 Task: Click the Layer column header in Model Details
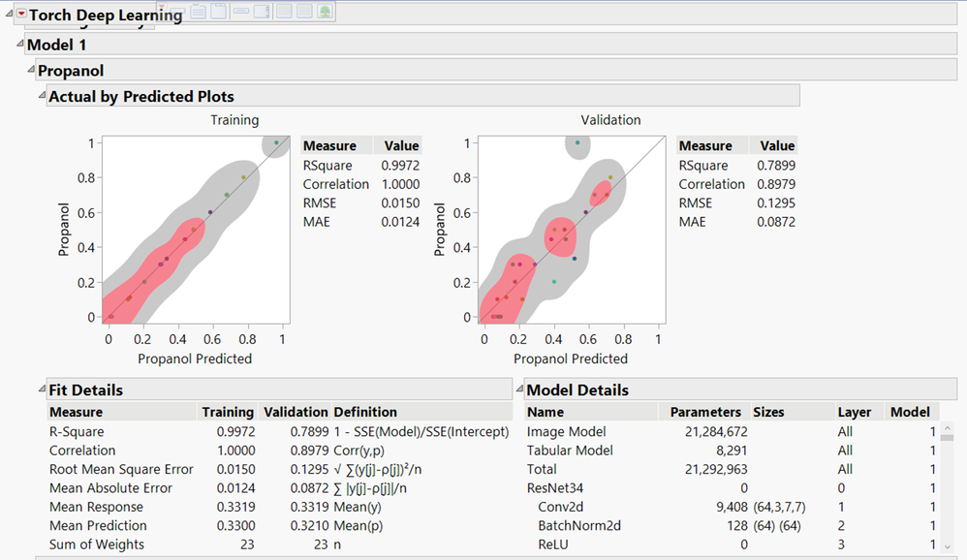coord(853,412)
